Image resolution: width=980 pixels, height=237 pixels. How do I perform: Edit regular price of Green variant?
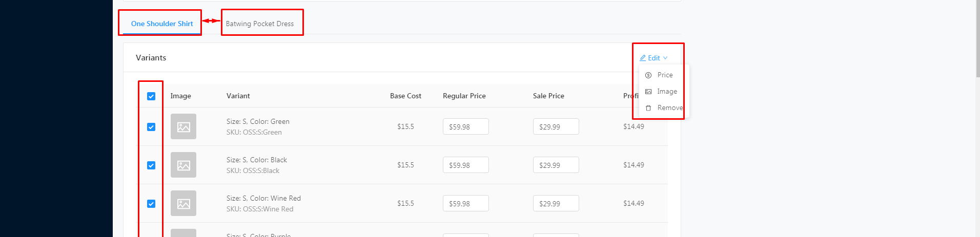coord(465,126)
